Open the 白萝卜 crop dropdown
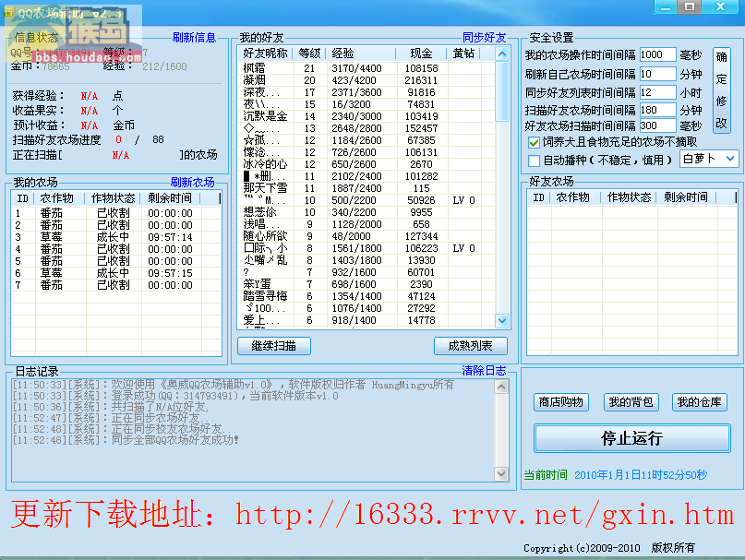 coord(709,159)
